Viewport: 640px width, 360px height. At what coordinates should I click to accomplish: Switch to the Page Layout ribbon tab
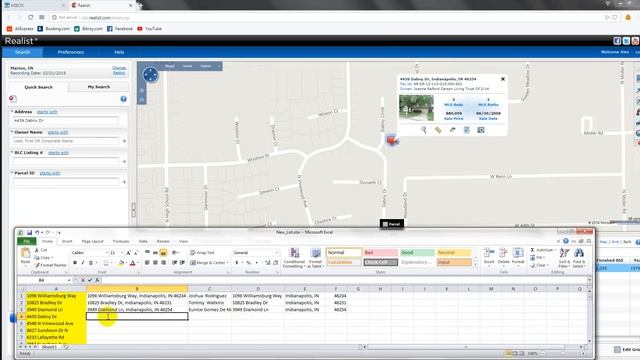coord(93,241)
